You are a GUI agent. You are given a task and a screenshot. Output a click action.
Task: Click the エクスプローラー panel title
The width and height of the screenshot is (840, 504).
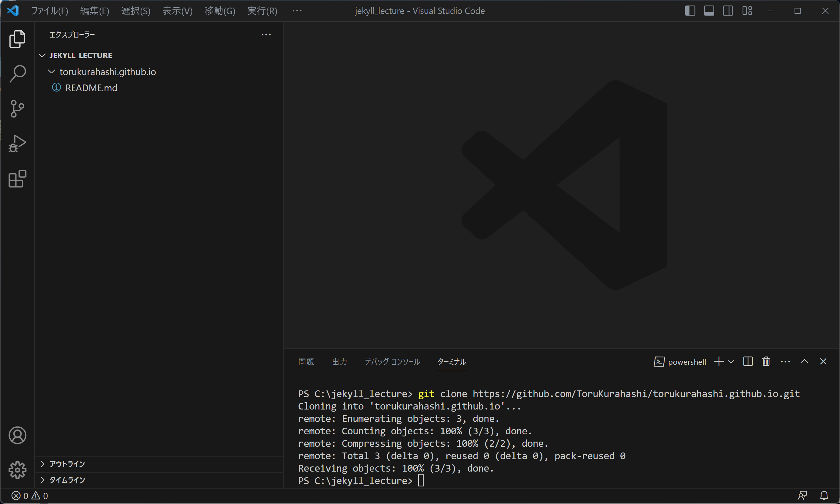(x=72, y=35)
